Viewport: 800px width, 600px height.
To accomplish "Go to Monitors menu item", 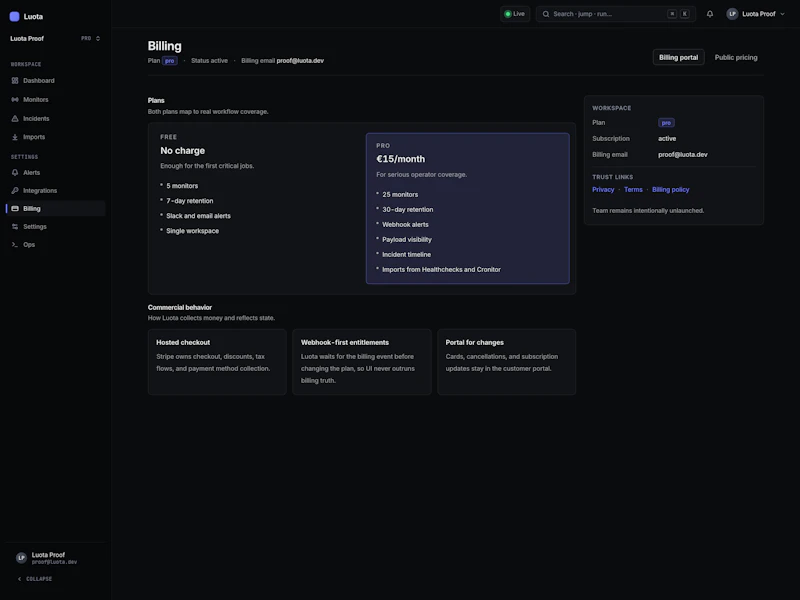I will pyautogui.click(x=55, y=99).
